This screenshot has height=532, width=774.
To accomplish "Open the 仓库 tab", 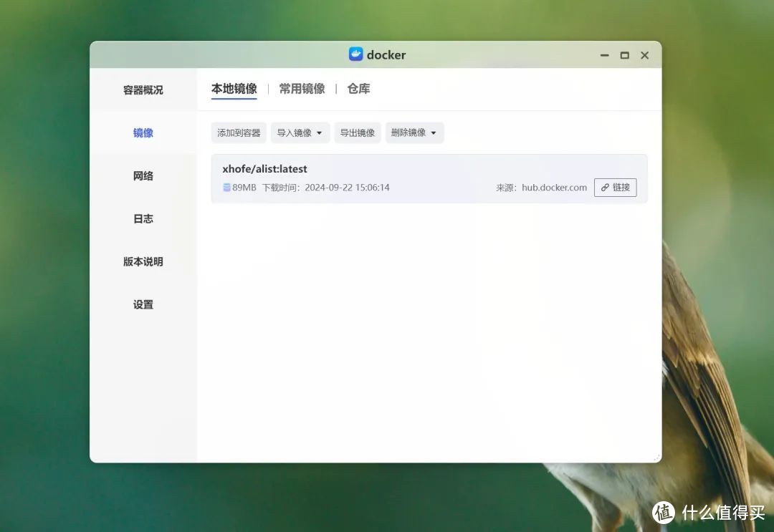I will (x=358, y=89).
